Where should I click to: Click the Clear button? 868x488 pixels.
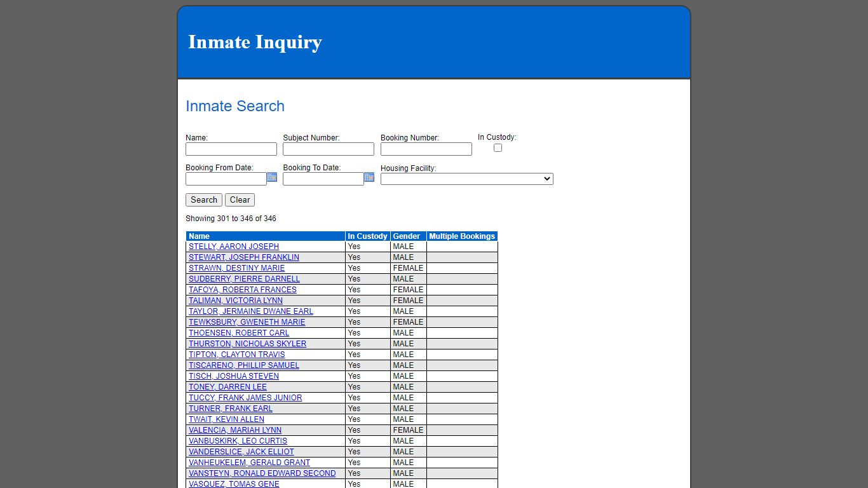pos(240,200)
